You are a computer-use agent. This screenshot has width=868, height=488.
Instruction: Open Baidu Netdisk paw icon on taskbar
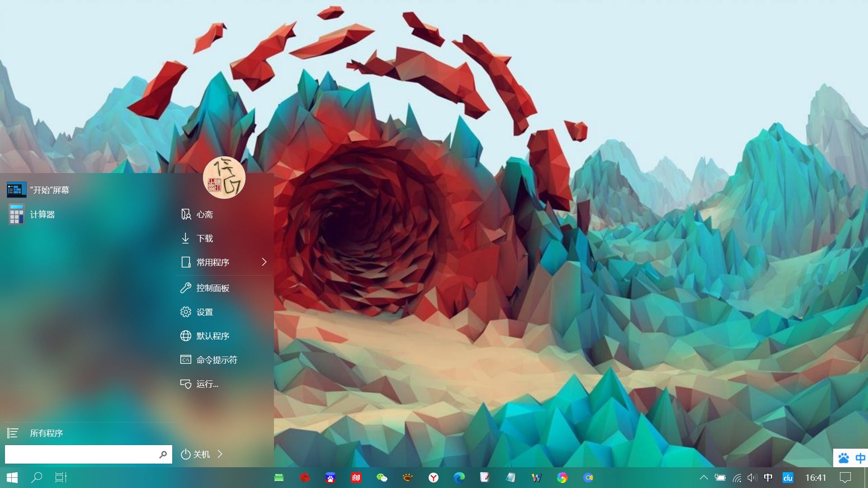click(330, 478)
